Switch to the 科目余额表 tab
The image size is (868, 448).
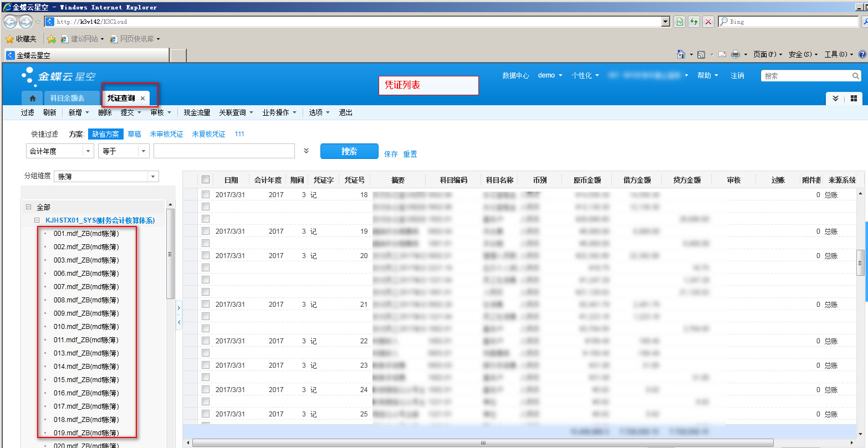point(67,99)
